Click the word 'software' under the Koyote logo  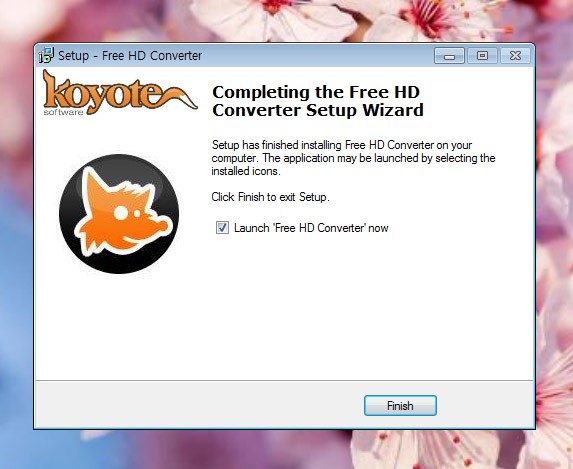point(64,112)
